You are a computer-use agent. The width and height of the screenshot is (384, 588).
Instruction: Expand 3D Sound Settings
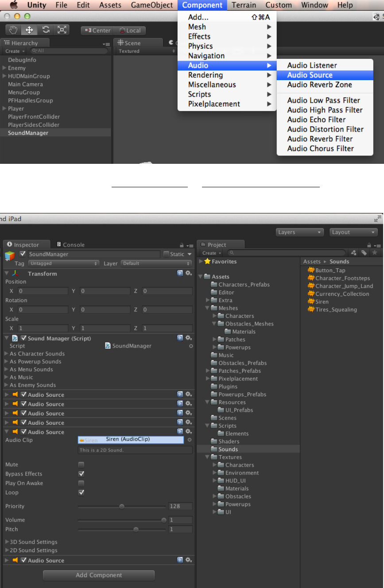7,542
